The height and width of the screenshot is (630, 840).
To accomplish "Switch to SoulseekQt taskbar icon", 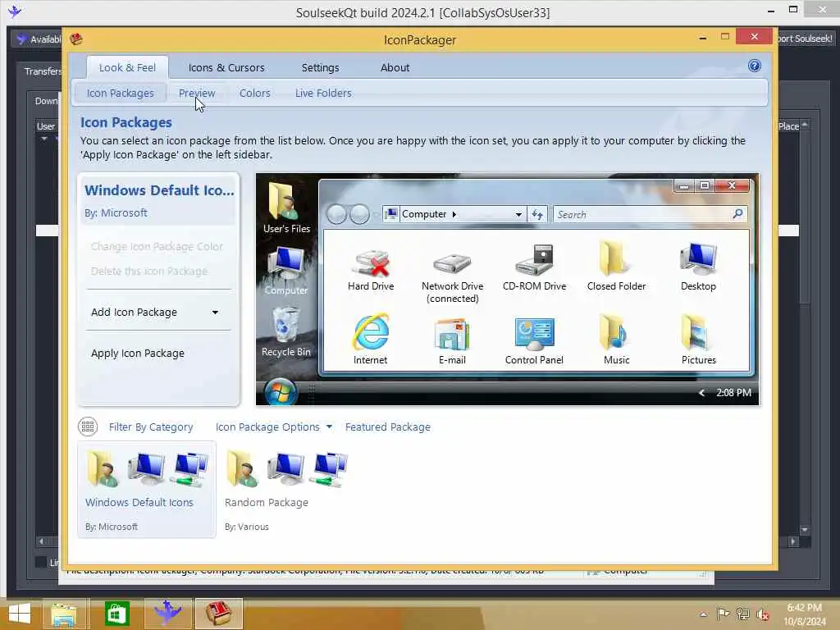I will (168, 614).
